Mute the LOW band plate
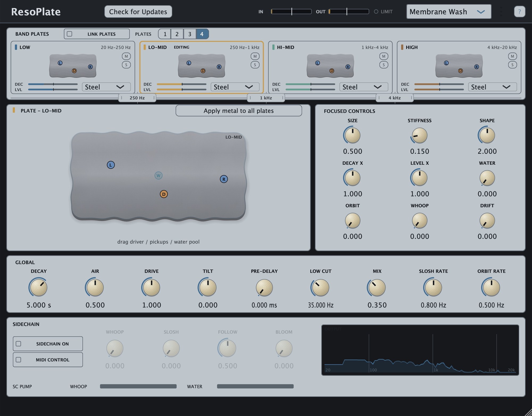Screen dimensions: 532x416 click(126, 56)
